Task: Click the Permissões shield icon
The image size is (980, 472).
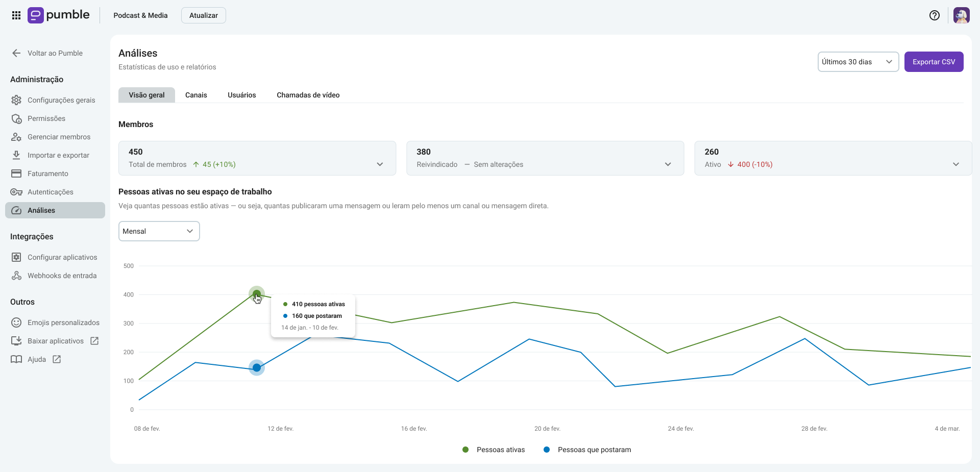Action: point(16,118)
